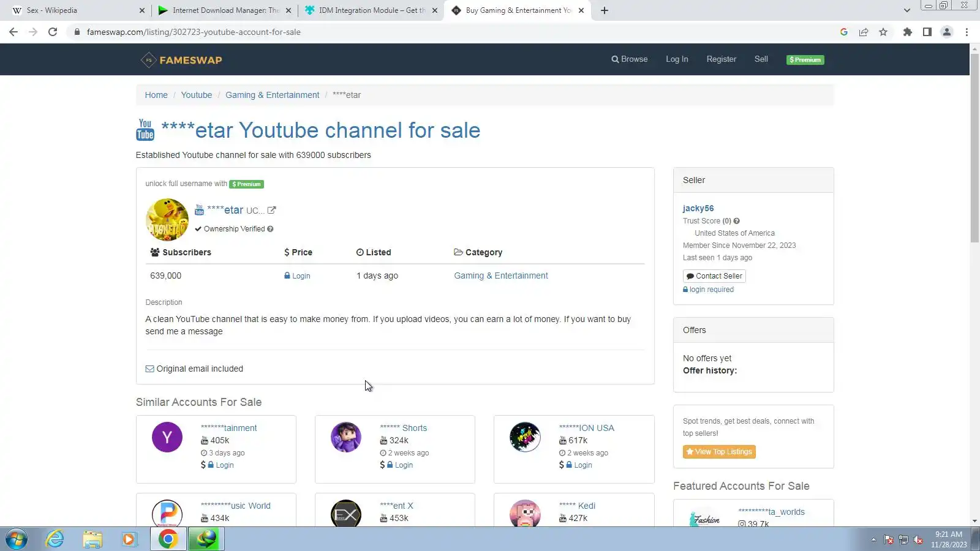
Task: Open the ******tainment similar account
Action: tap(228, 428)
